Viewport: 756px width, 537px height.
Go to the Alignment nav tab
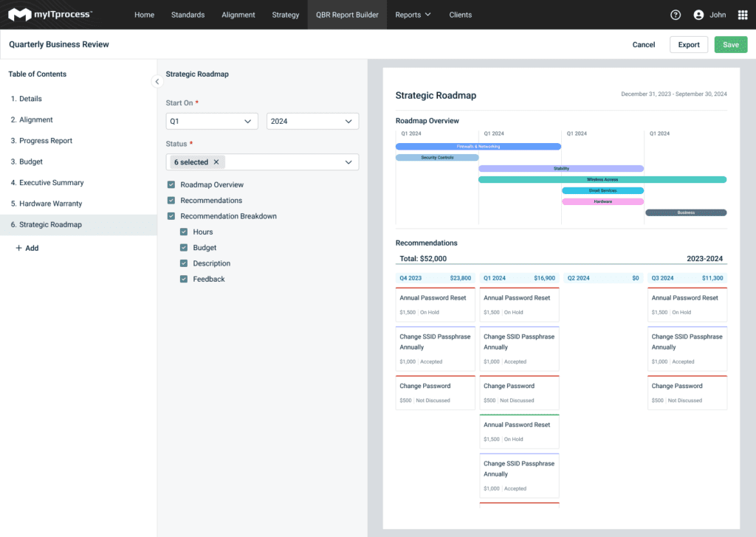[238, 15]
